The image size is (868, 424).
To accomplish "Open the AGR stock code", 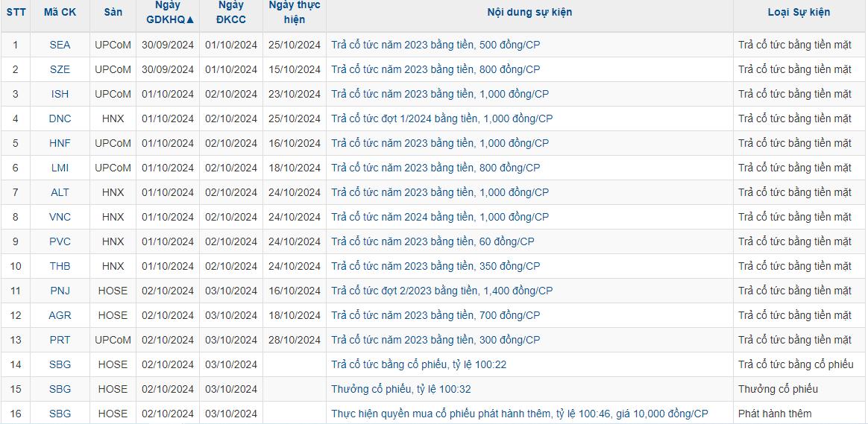I will 60,315.
